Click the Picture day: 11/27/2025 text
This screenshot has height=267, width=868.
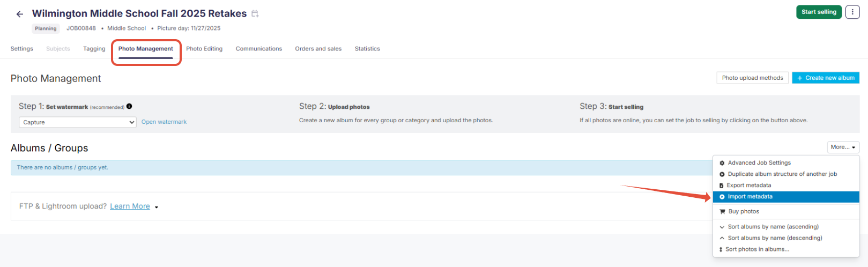189,28
